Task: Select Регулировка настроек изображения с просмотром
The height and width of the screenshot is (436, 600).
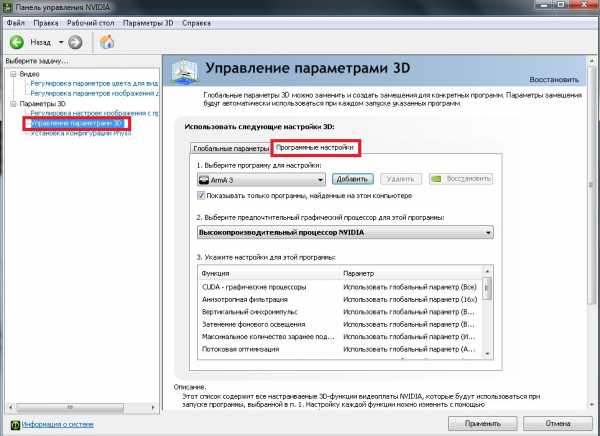Action: (94, 113)
